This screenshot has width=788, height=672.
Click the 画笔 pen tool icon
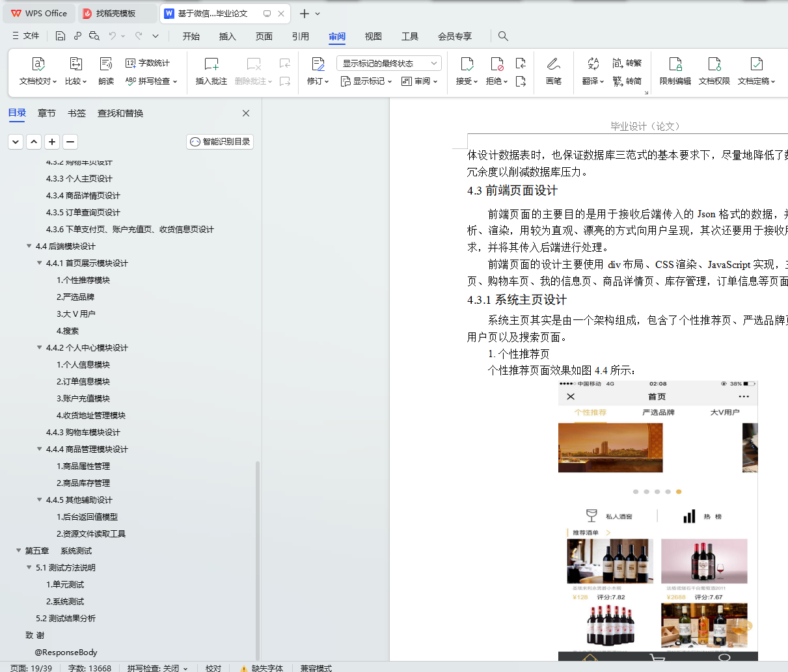point(554,64)
